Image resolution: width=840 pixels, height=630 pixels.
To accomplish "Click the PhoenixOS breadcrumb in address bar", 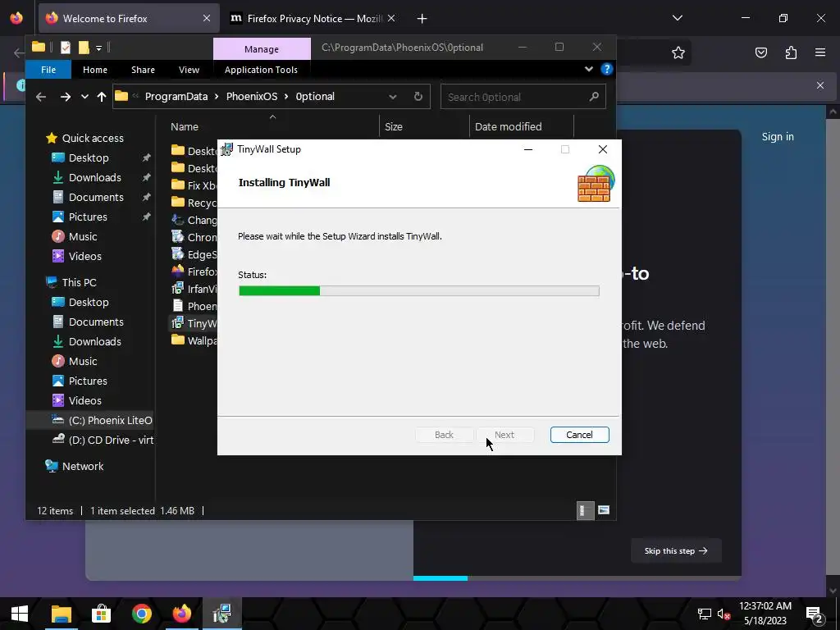I will (252, 97).
